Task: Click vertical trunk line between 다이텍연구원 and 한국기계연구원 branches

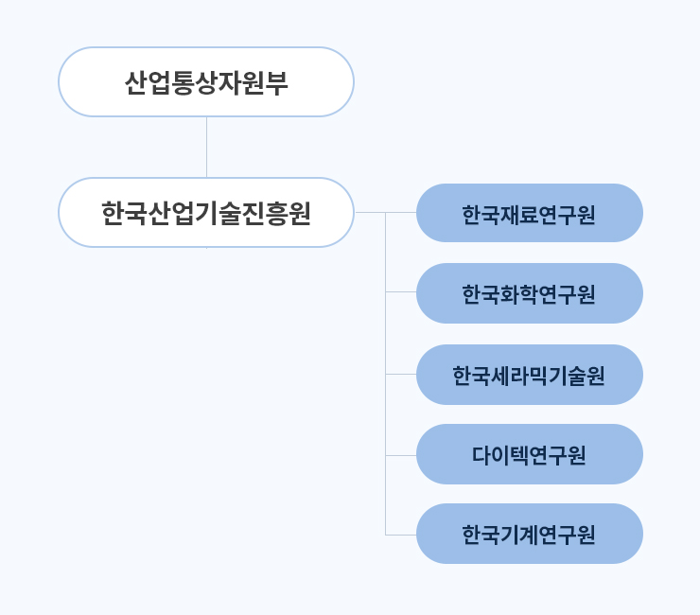Action: click(x=386, y=495)
